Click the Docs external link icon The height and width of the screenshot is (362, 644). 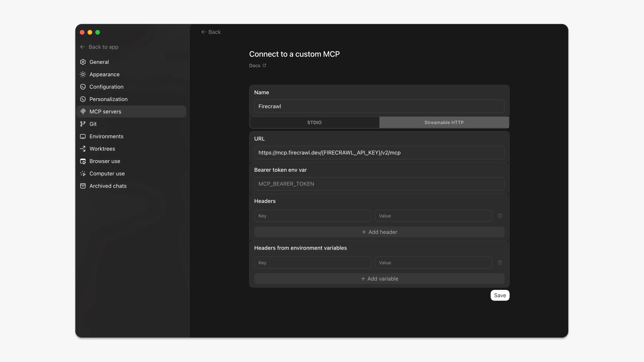pyautogui.click(x=264, y=66)
